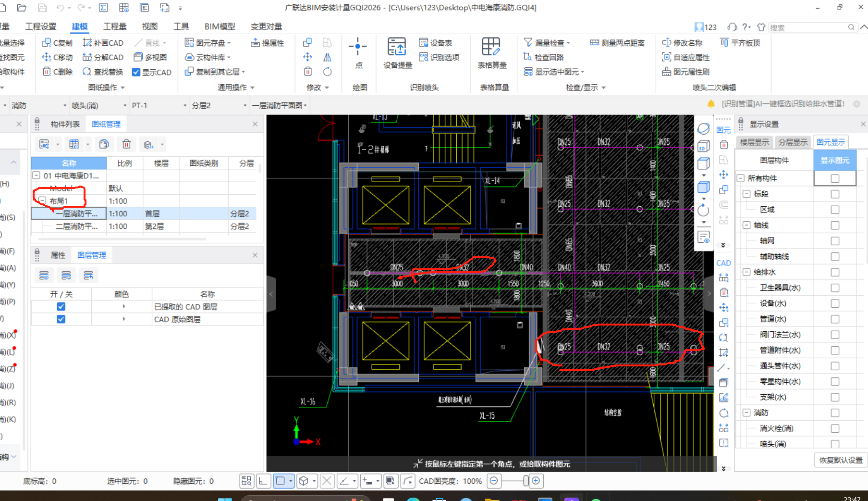Screen dimensions: 868x501
Task: Select the 二层消防平… drawing row
Action: pos(144,226)
